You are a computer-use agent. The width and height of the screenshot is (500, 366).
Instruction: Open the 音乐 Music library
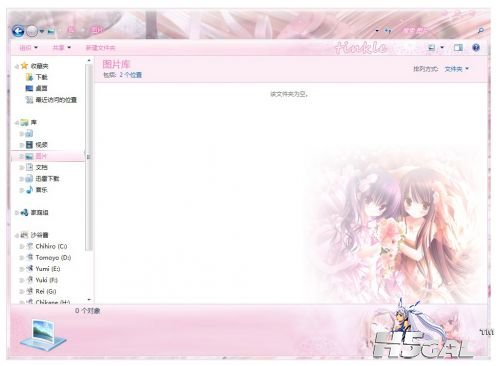point(41,190)
